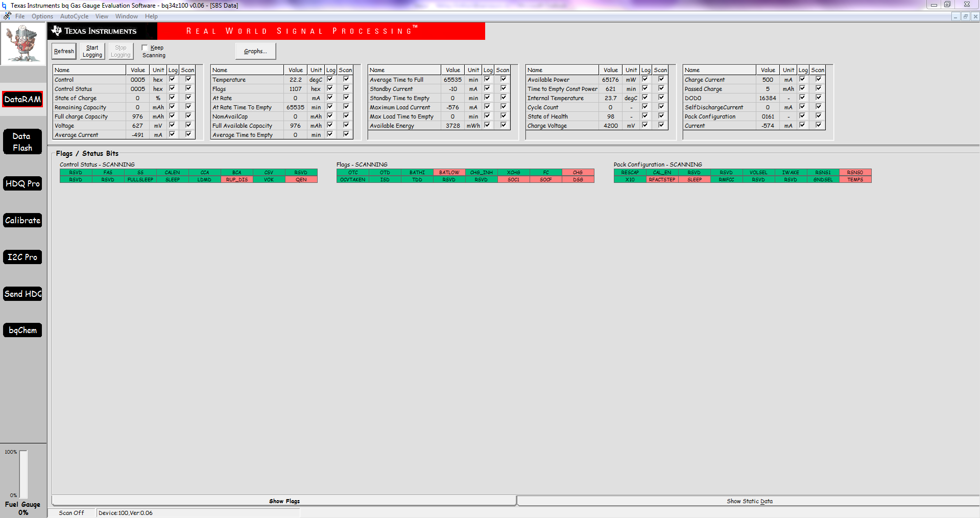Image resolution: width=980 pixels, height=518 pixels.
Task: Open the Help menu
Action: click(x=151, y=16)
